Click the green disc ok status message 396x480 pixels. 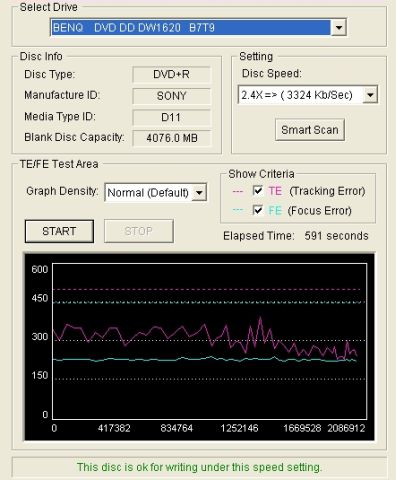coord(199,467)
